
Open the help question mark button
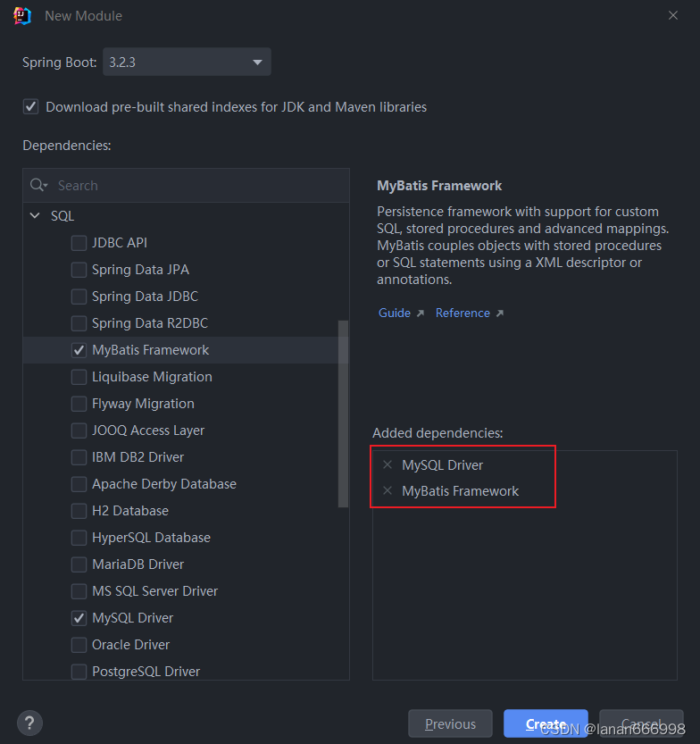[29, 723]
